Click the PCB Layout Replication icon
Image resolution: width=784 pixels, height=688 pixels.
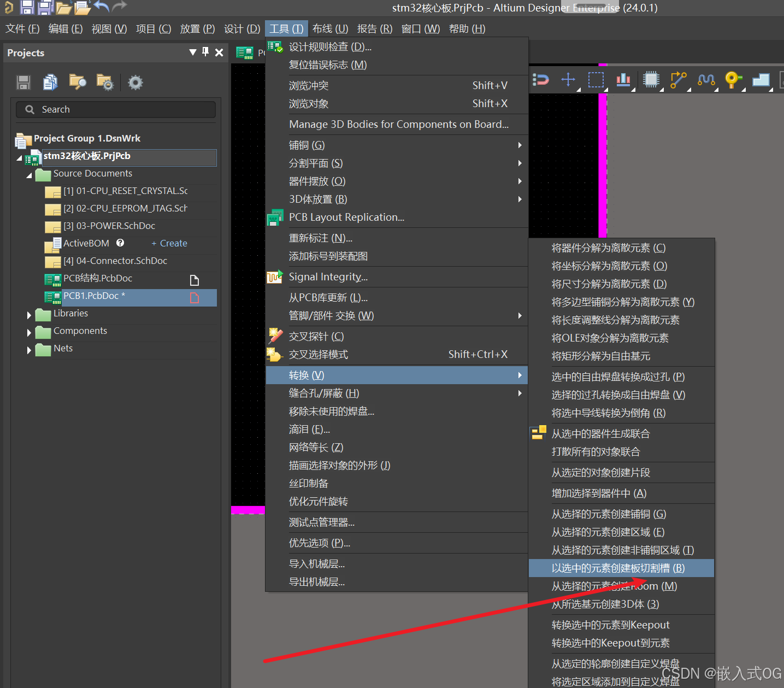275,217
